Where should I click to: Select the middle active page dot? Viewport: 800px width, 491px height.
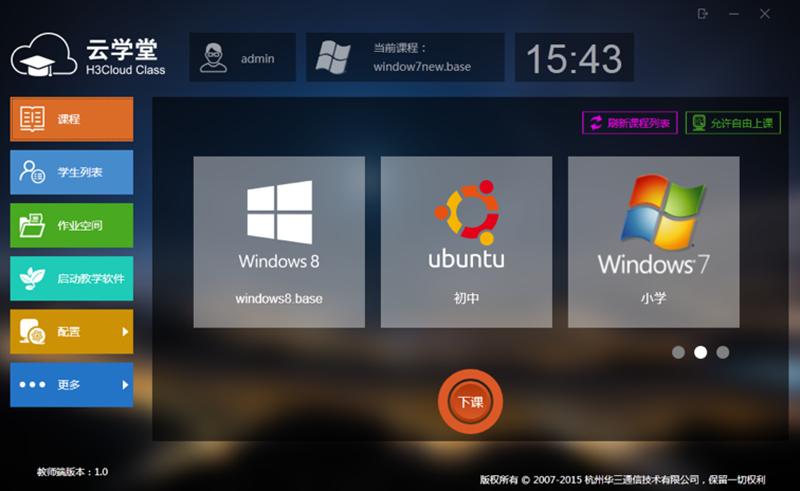(701, 352)
